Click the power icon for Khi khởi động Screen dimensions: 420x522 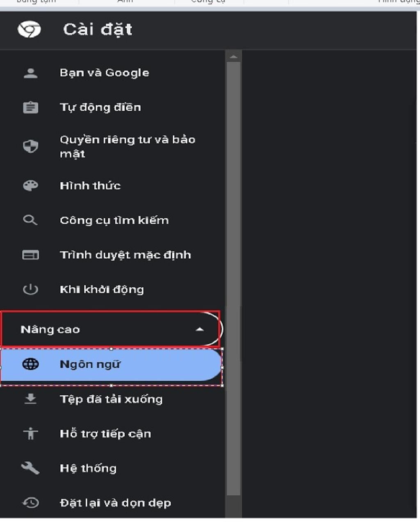(x=30, y=289)
